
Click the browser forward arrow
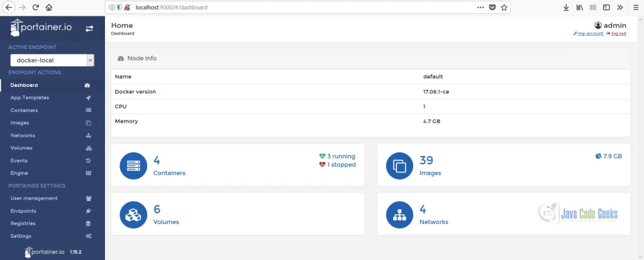tap(23, 8)
